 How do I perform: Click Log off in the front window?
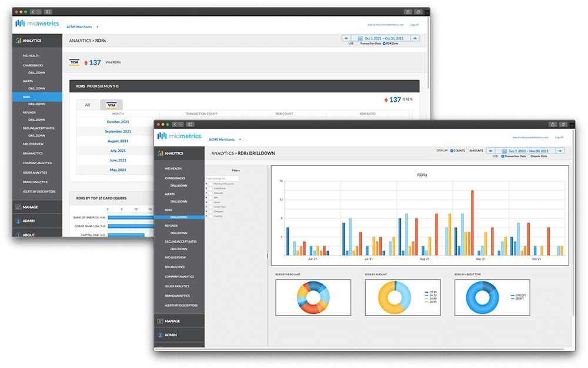[x=559, y=137]
